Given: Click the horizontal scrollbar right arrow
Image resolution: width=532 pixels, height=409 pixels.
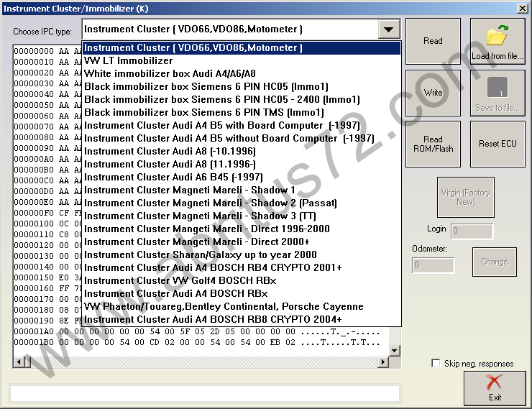Looking at the screenshot, I should point(383,362).
